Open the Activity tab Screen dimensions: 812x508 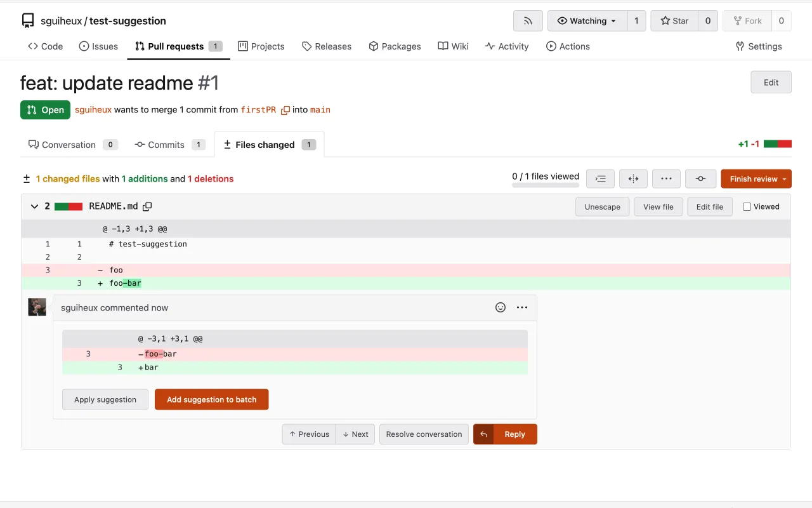(506, 46)
